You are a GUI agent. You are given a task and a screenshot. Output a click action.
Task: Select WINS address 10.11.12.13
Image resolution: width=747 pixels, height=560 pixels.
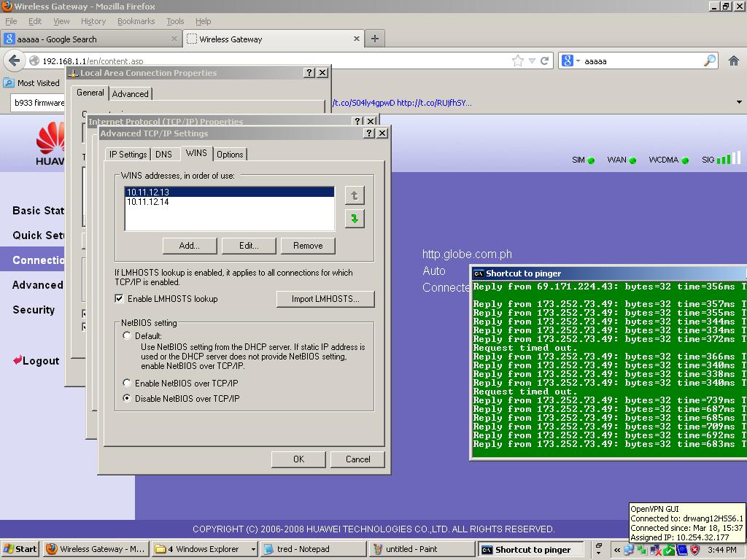(229, 192)
